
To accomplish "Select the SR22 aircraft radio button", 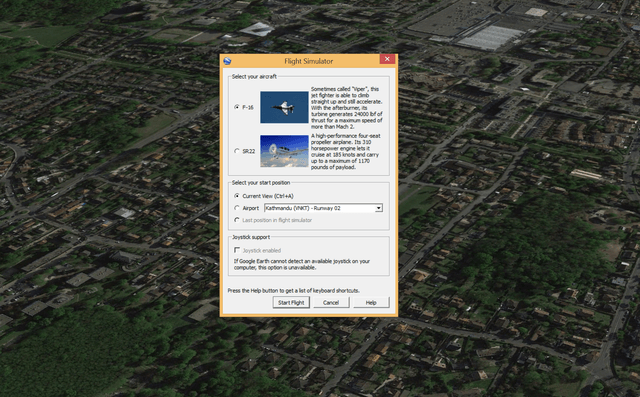I will (237, 151).
